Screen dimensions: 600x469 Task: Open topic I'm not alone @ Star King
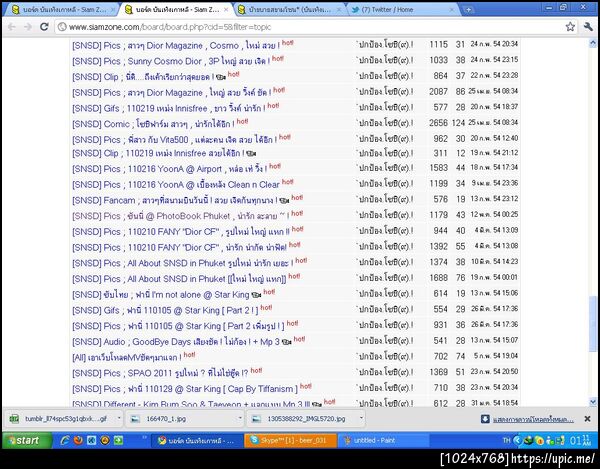(161, 295)
